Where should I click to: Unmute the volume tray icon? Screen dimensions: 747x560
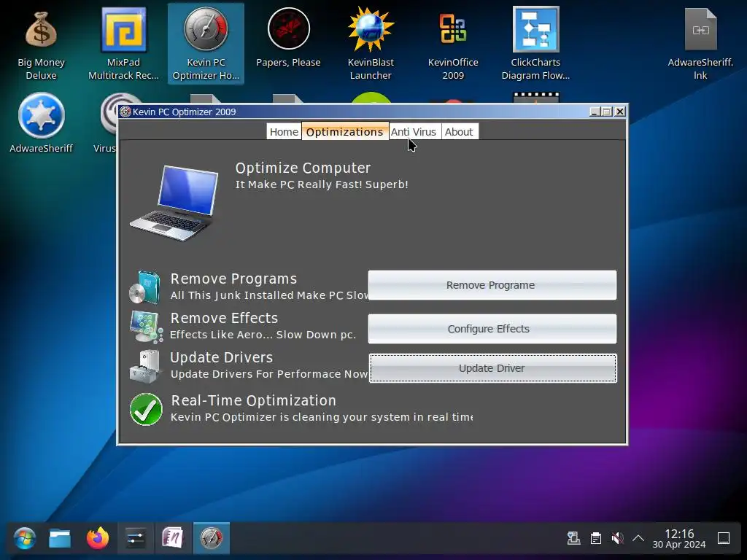coord(617,539)
